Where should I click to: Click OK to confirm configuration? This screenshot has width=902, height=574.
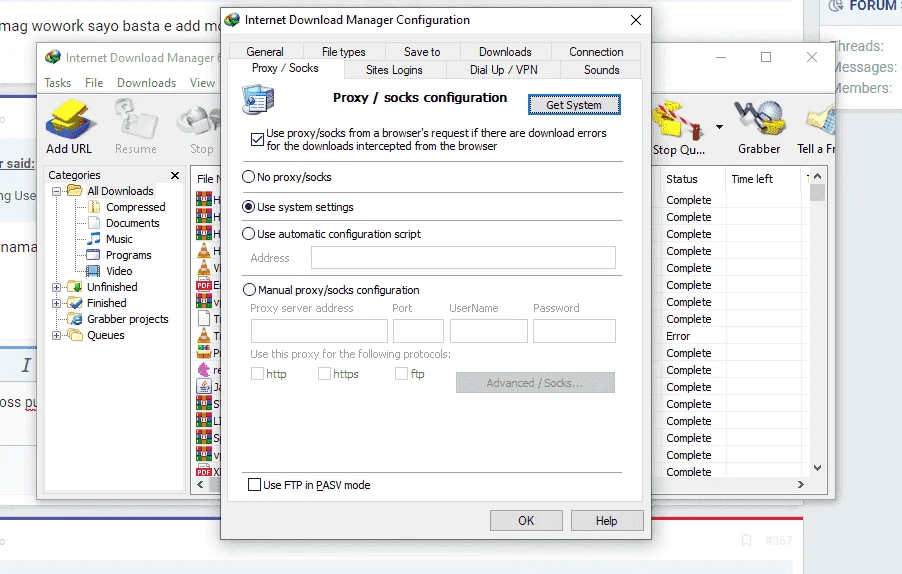tap(526, 521)
